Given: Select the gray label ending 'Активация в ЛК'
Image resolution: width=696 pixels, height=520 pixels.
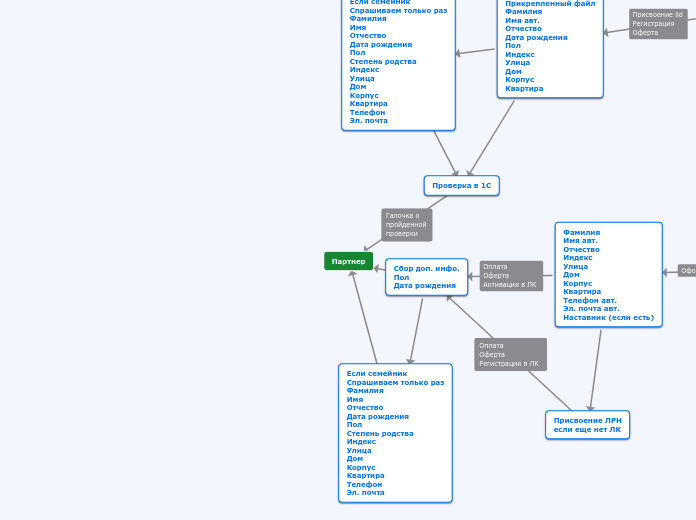Looking at the screenshot, I should (x=511, y=276).
